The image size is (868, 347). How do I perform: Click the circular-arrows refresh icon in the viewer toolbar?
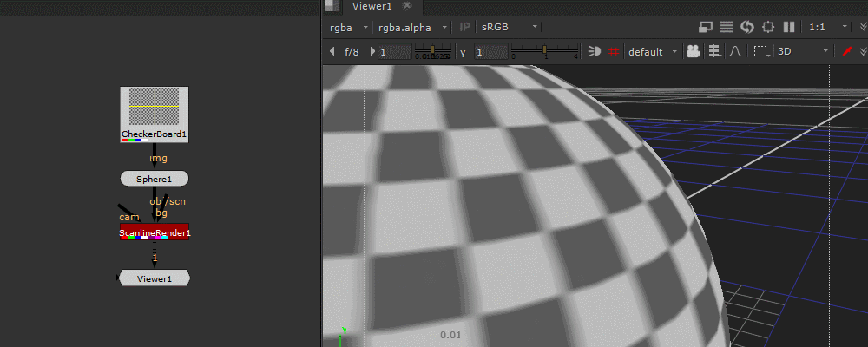tap(747, 27)
